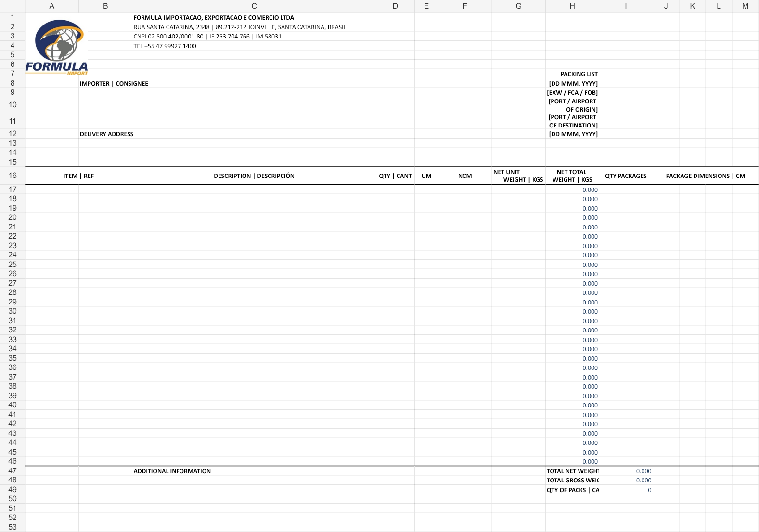Screen dimensions: 759x532
Task: Select the column K header
Action: point(693,6)
